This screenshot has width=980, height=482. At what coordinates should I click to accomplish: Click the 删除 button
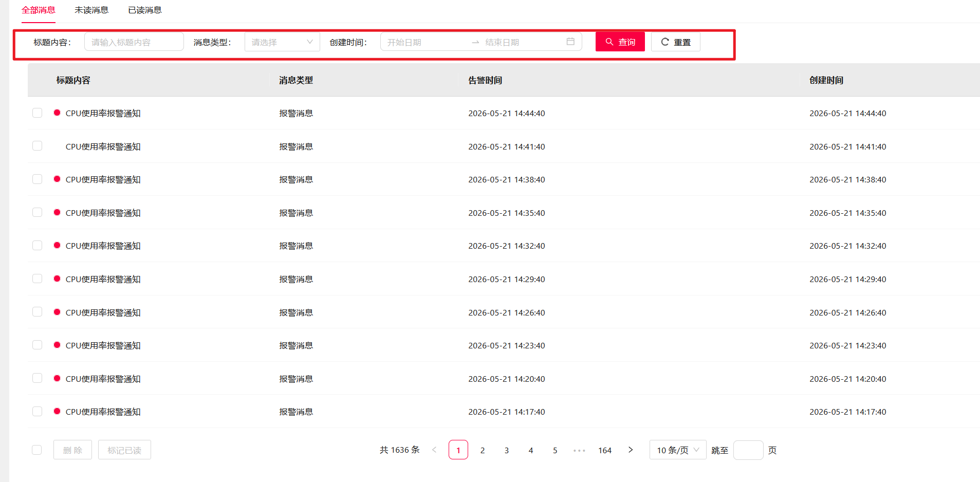pos(72,450)
